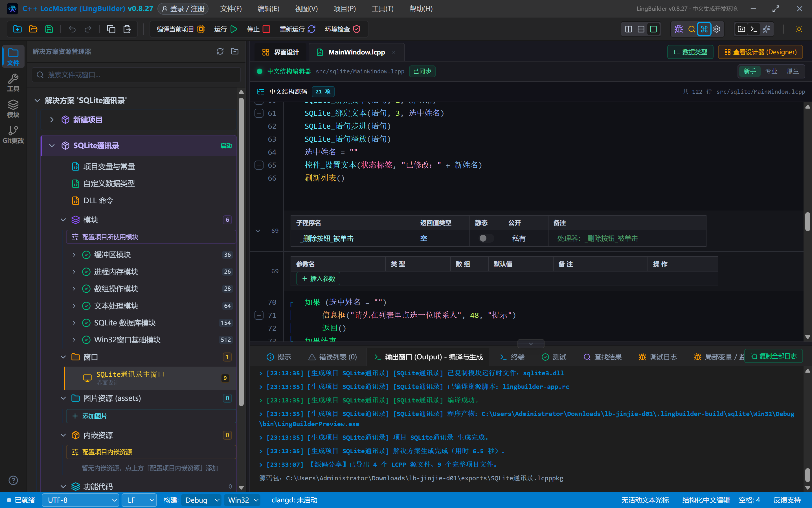This screenshot has height=508, width=812.
Task: Open the Git更改 sidebar panel
Action: tap(13, 134)
